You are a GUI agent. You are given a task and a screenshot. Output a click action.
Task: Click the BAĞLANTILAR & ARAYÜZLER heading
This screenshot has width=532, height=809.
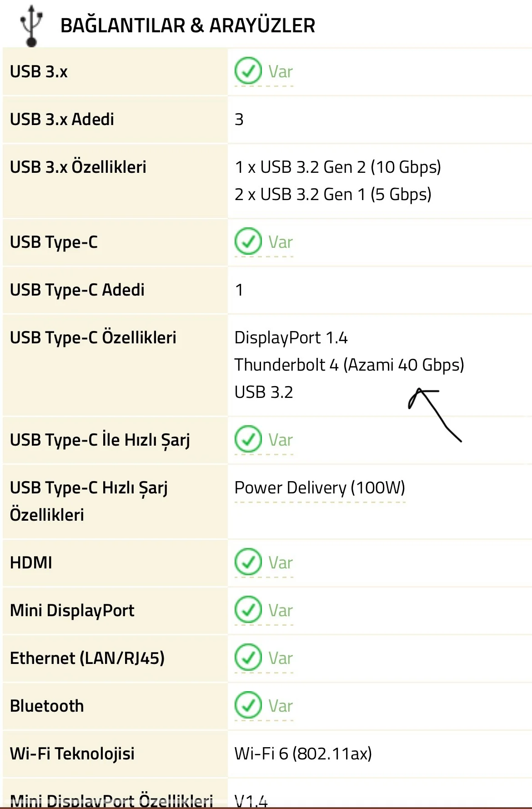[188, 25]
